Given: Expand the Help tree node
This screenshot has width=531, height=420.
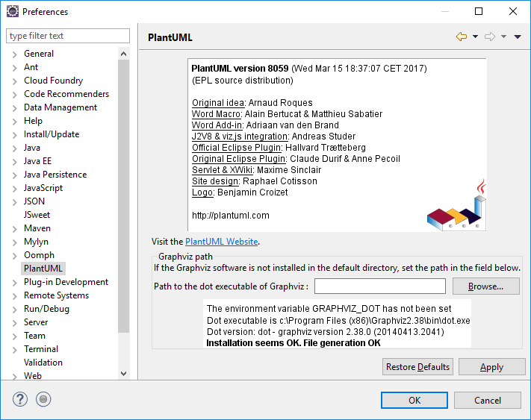Looking at the screenshot, I should pos(14,122).
